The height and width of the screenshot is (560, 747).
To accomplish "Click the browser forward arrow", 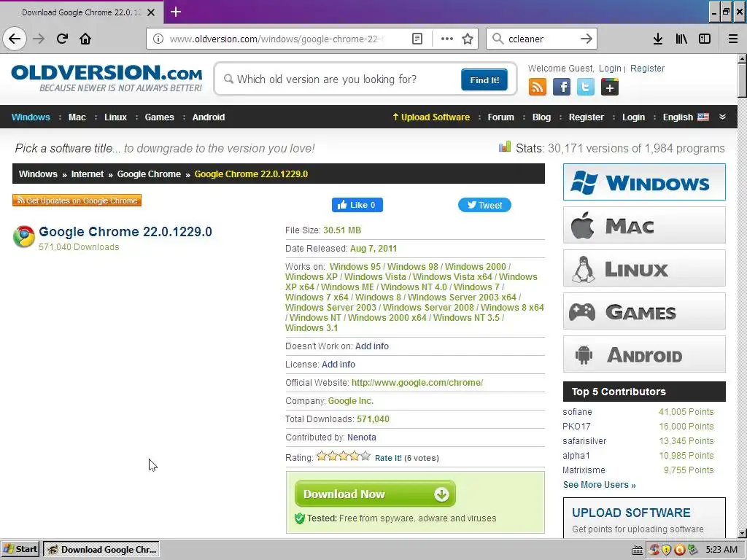I will pos(39,39).
